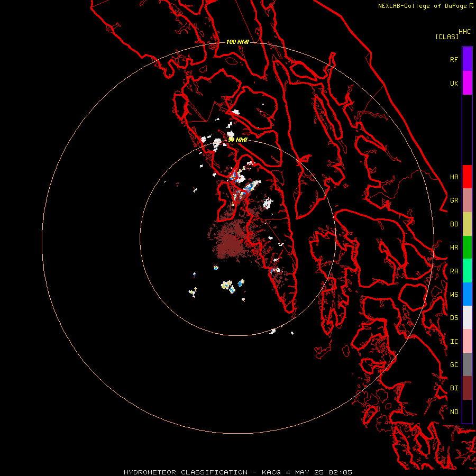Click the 'DS' legend label
This screenshot has height=476, width=476.
point(454,318)
